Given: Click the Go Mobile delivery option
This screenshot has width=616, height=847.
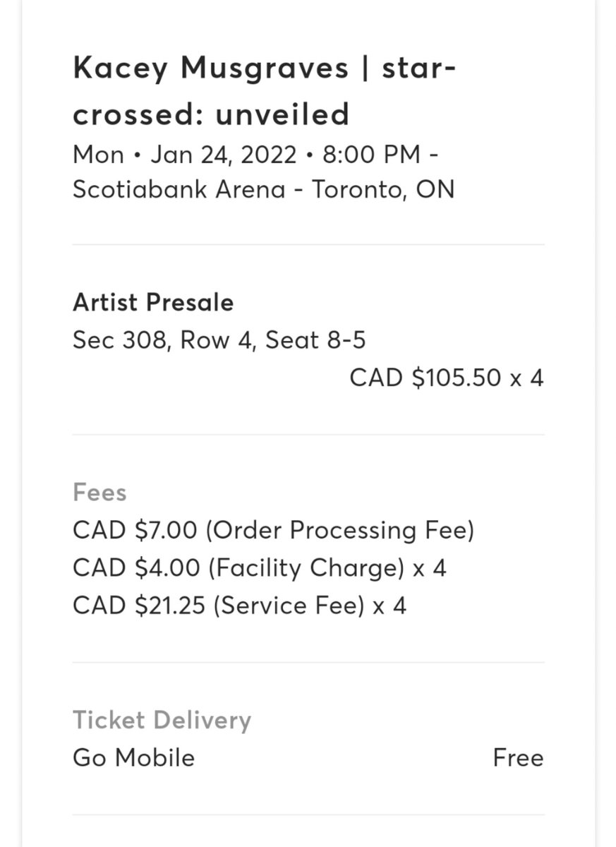Looking at the screenshot, I should [133, 758].
